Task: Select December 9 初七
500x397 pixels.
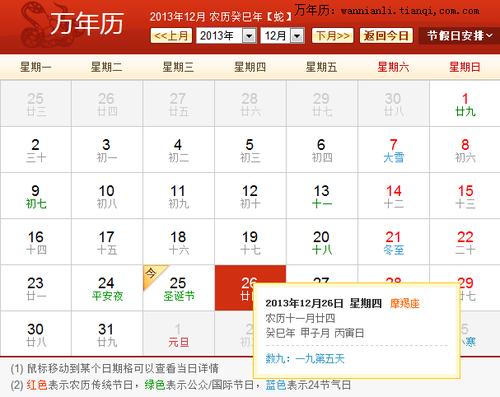Action: (x=36, y=196)
